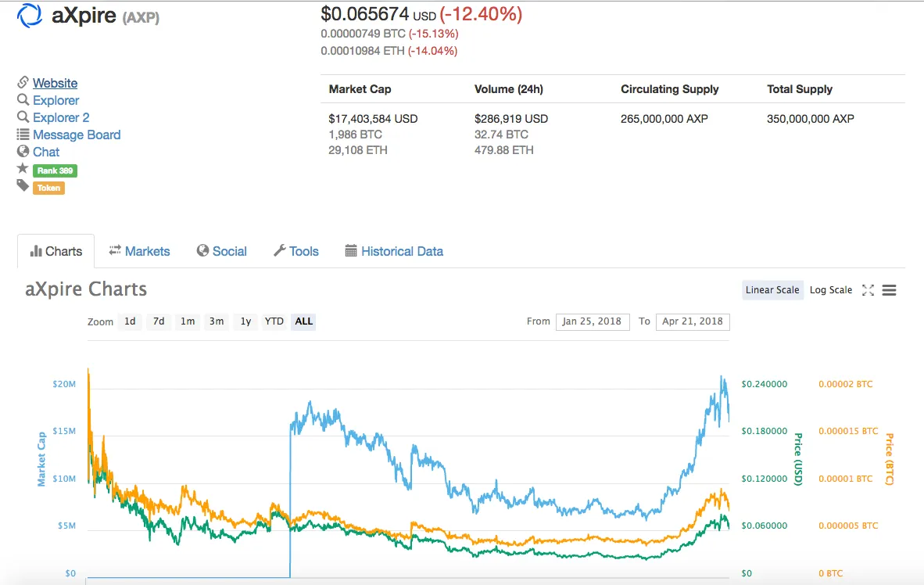This screenshot has height=585, width=924.
Task: Click the aXpire logo icon
Action: click(30, 16)
